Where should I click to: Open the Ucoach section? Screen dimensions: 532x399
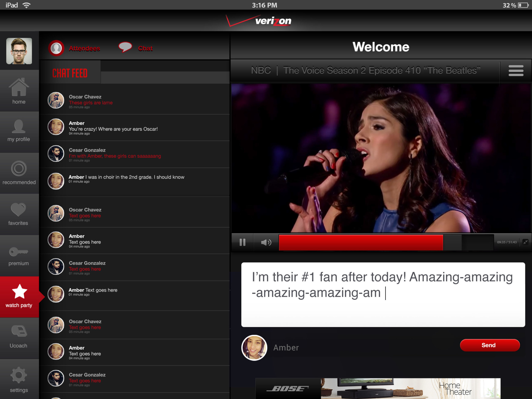point(19,337)
